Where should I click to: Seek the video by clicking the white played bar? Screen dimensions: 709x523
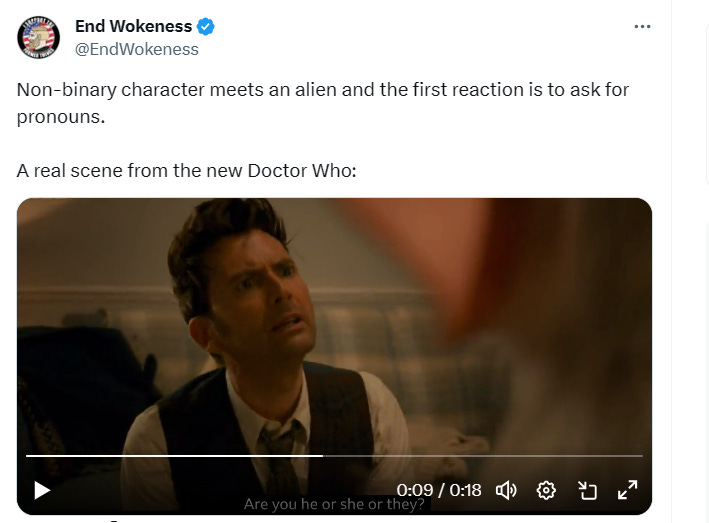(174, 456)
